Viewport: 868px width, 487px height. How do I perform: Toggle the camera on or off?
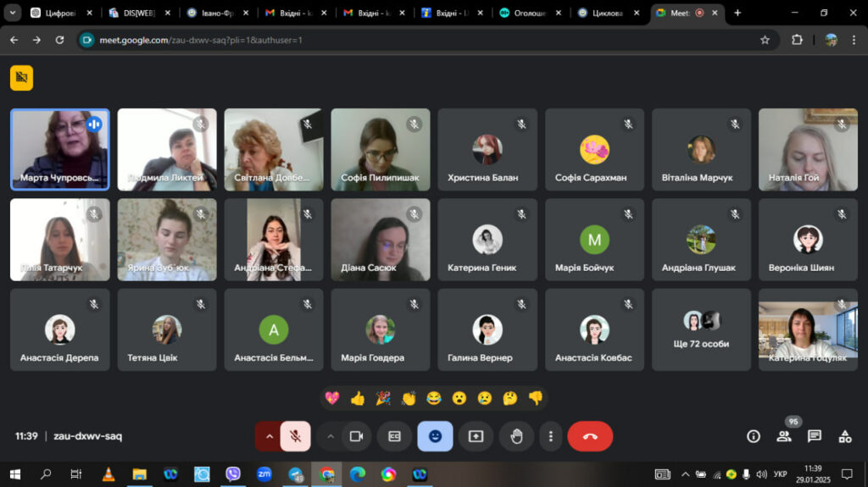356,436
